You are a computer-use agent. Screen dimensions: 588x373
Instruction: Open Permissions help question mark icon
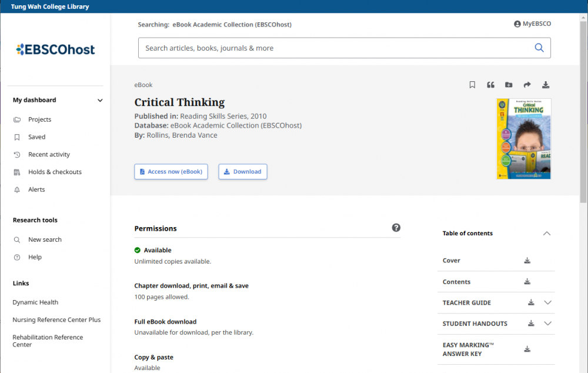(x=396, y=228)
